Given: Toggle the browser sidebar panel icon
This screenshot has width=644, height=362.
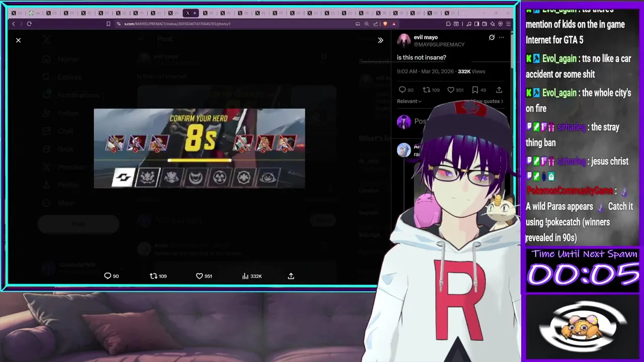Looking at the screenshot, I should point(476,24).
